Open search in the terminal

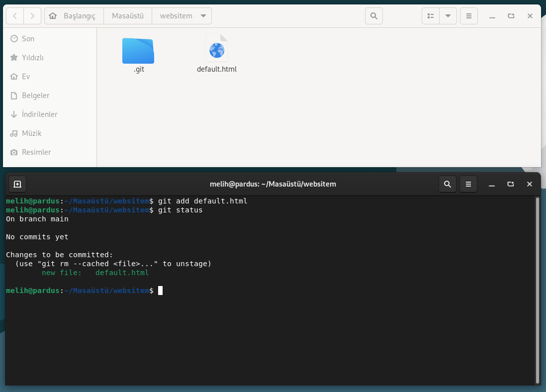pos(448,184)
